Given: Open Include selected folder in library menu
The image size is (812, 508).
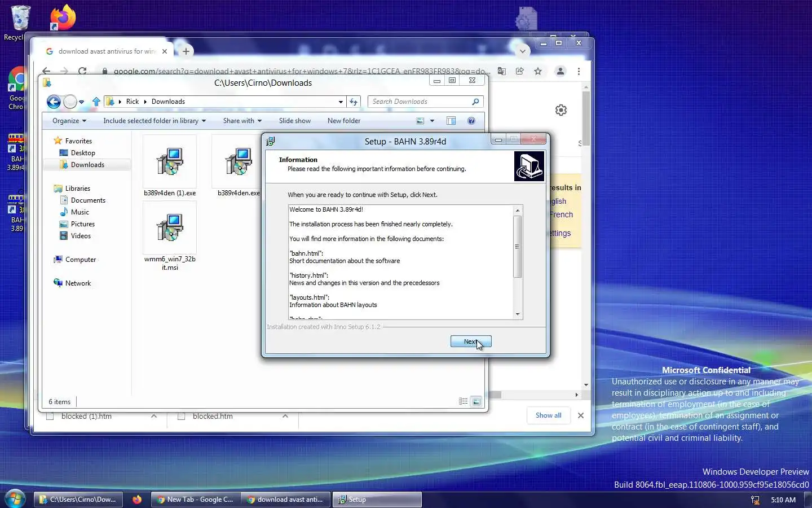Looking at the screenshot, I should coord(155,121).
